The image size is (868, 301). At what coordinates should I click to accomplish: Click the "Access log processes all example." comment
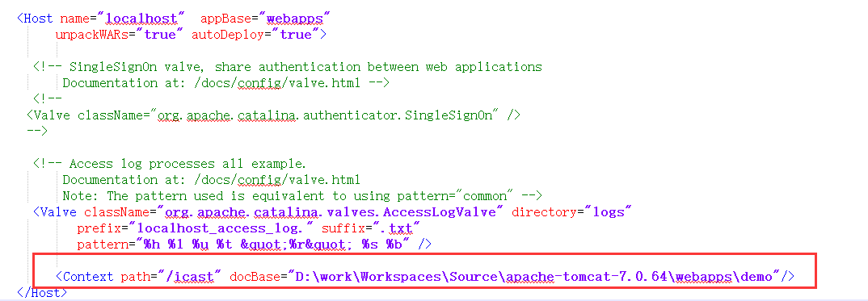[169, 164]
